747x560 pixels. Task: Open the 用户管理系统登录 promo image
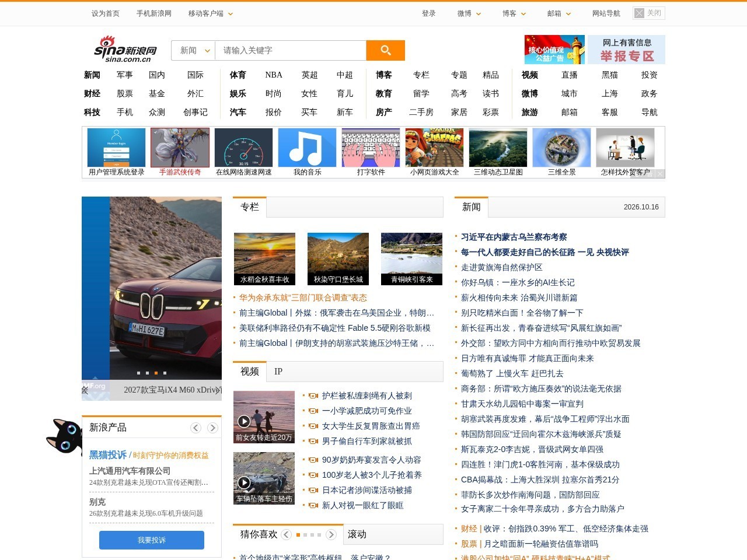tap(116, 148)
